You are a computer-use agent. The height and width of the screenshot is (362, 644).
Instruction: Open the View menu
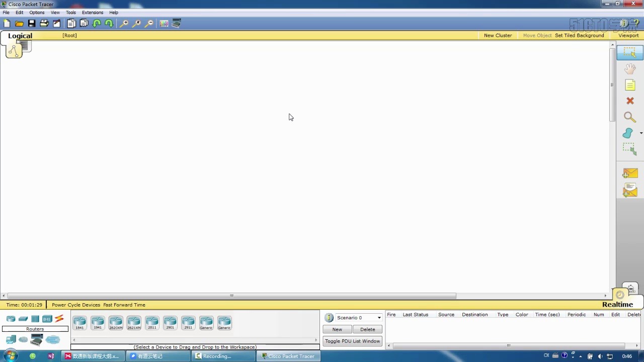click(55, 13)
